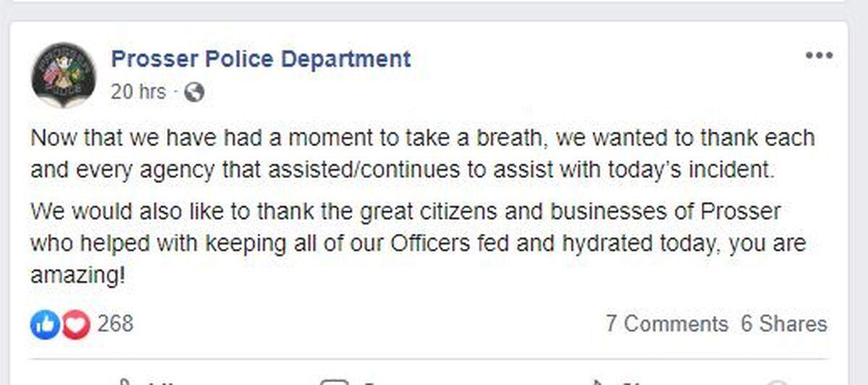This screenshot has height=385, width=868.
Task: Click the arrow Share icon below post
Action: (597, 381)
